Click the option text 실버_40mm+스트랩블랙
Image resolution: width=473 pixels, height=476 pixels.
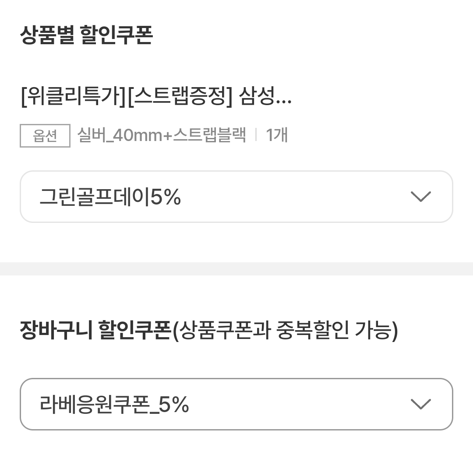tap(161, 135)
